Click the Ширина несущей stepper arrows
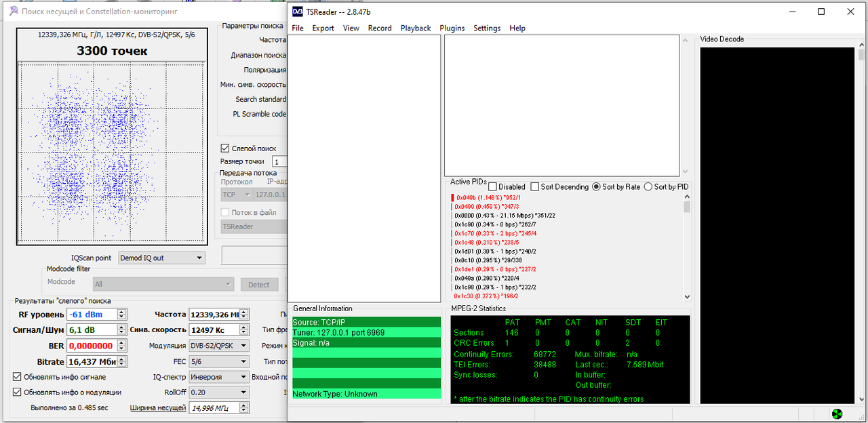 tap(244, 408)
